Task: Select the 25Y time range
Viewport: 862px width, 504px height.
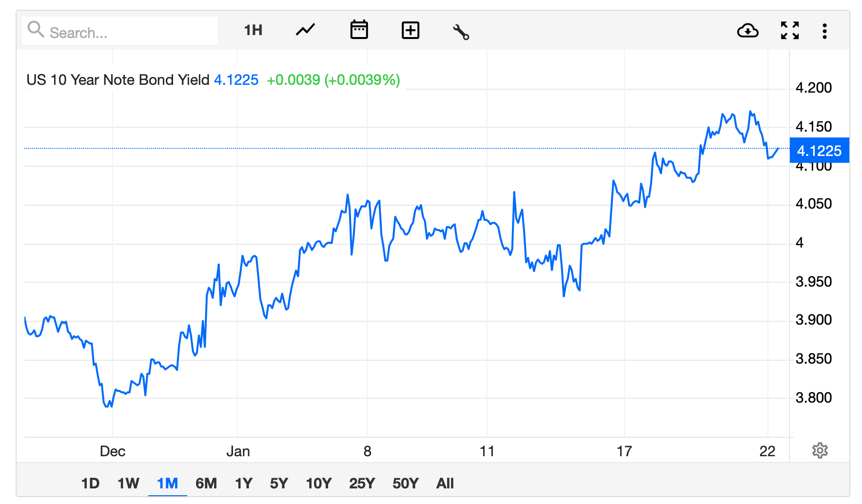Action: coord(362,484)
